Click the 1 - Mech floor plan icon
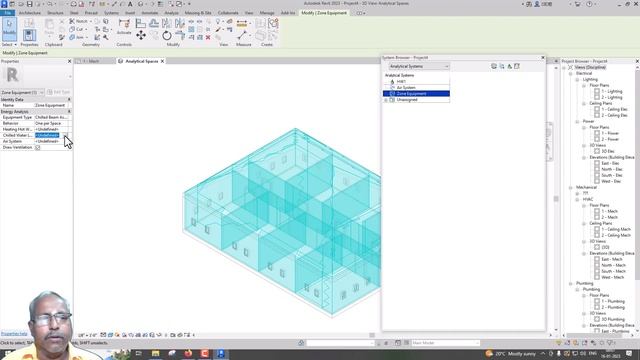The width and height of the screenshot is (640, 360). point(597,211)
